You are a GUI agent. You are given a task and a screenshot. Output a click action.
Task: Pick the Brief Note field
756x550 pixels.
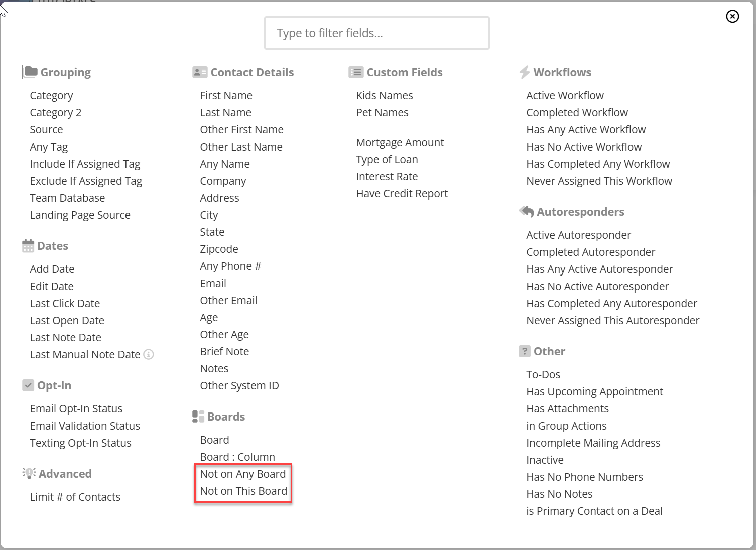(x=224, y=352)
